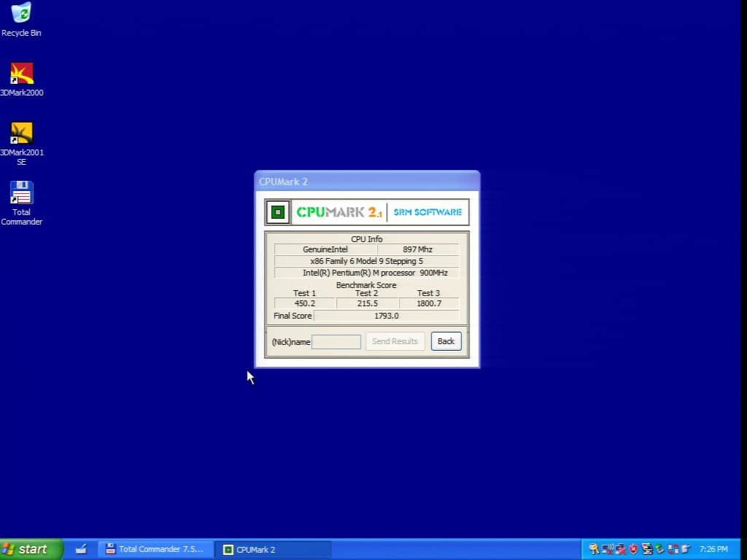Open the Recycle Bin desktop icon
747x560 pixels.
tap(21, 20)
